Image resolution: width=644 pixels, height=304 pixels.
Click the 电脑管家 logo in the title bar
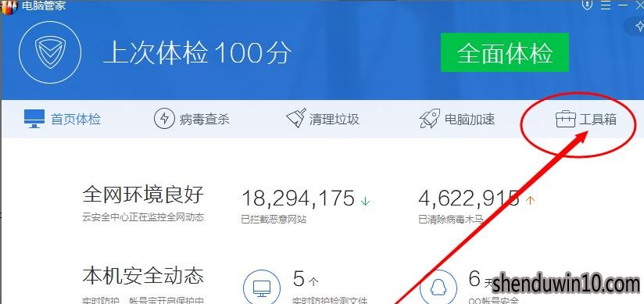pos(9,7)
